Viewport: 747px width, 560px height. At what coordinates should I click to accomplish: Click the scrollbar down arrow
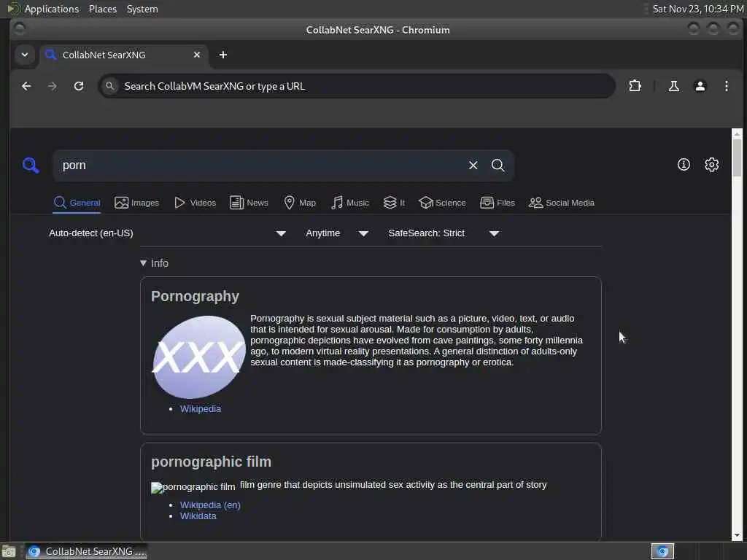coord(737,535)
